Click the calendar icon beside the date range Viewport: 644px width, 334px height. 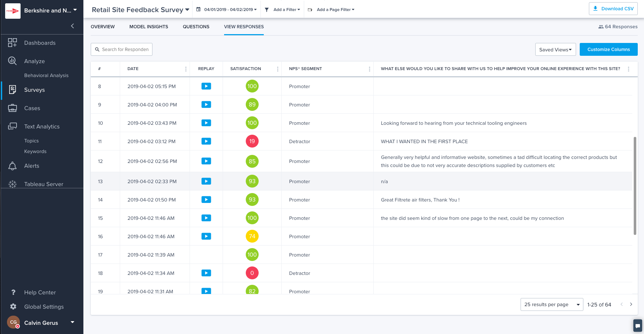[x=198, y=10]
